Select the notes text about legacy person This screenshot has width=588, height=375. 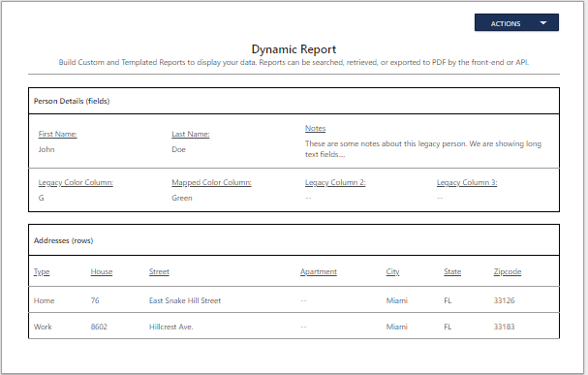coord(423,149)
